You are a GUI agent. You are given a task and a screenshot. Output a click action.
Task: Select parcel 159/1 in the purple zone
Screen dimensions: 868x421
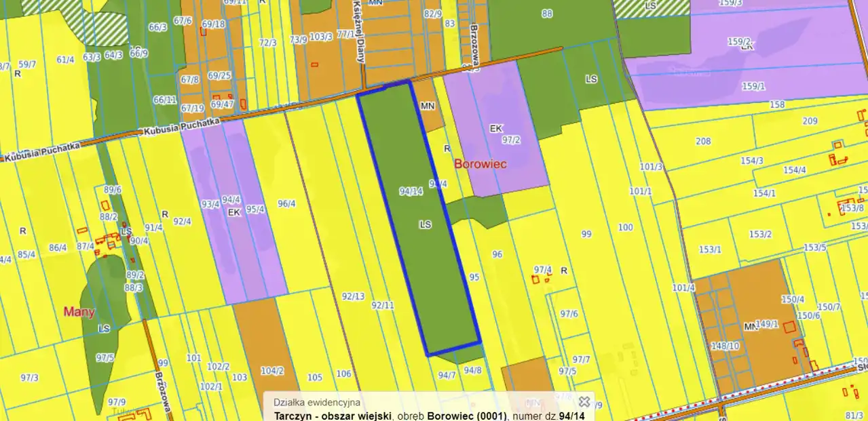point(753,86)
